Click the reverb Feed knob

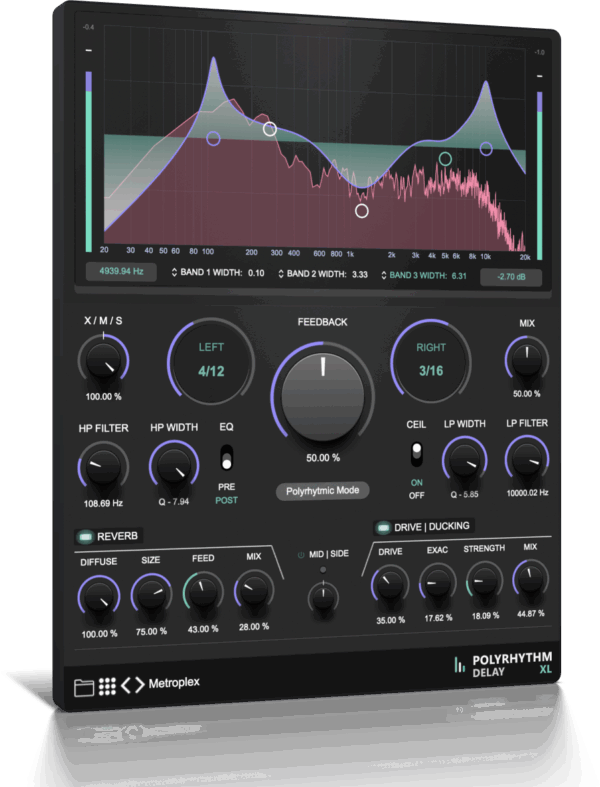[203, 594]
